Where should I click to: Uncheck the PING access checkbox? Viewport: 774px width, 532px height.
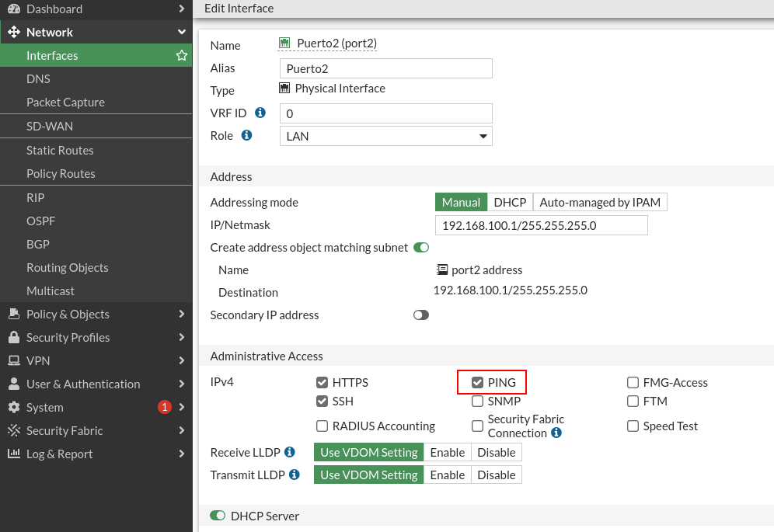pyautogui.click(x=477, y=382)
